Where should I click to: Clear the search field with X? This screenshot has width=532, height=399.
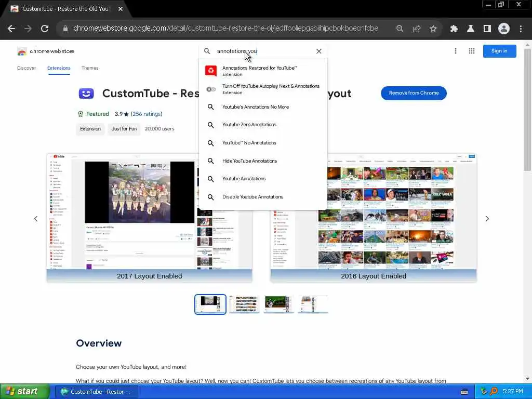(318, 51)
